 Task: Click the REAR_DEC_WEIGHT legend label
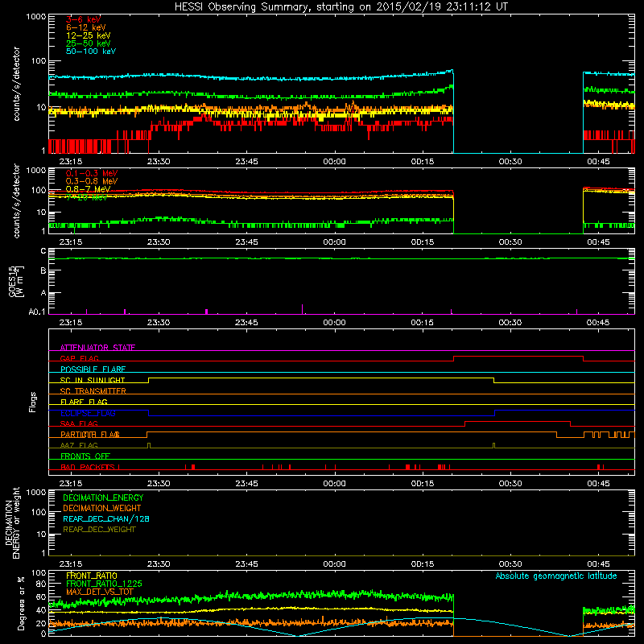[99, 530]
